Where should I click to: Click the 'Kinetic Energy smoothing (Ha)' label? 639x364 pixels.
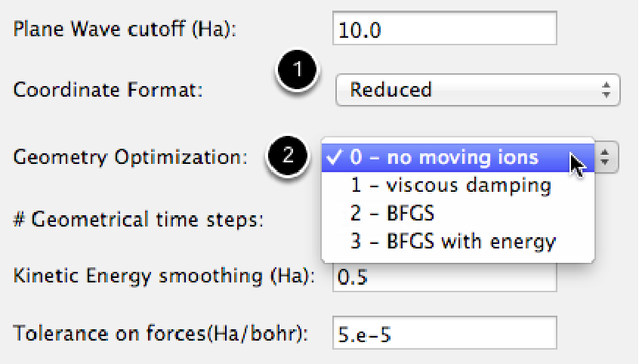163,276
